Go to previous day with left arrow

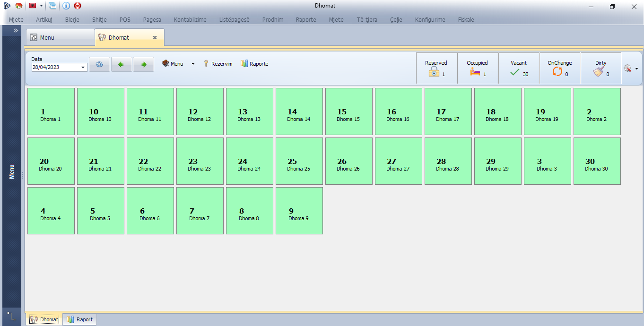(x=122, y=64)
